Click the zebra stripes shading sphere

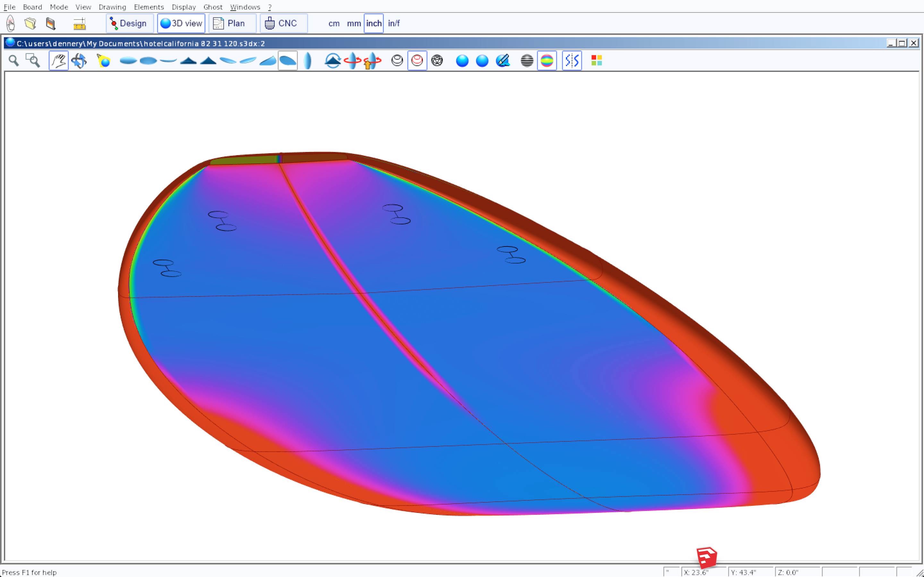[x=527, y=61]
